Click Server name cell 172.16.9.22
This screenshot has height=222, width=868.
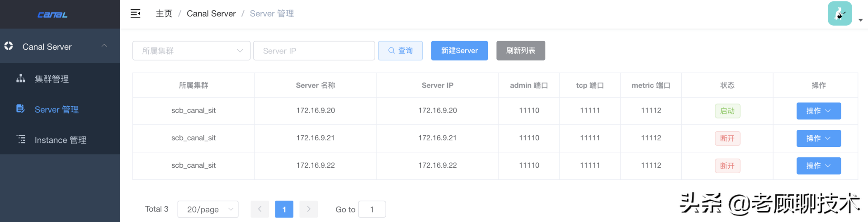[316, 165]
